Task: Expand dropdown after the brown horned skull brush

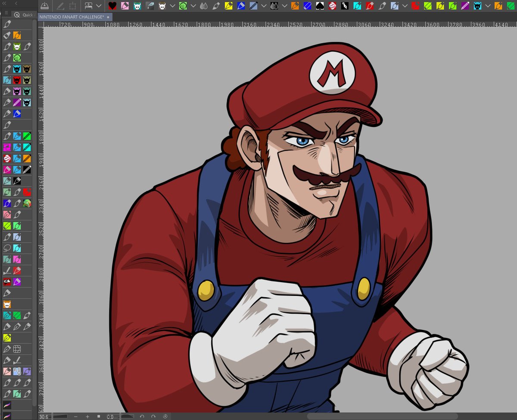Action: (172, 6)
